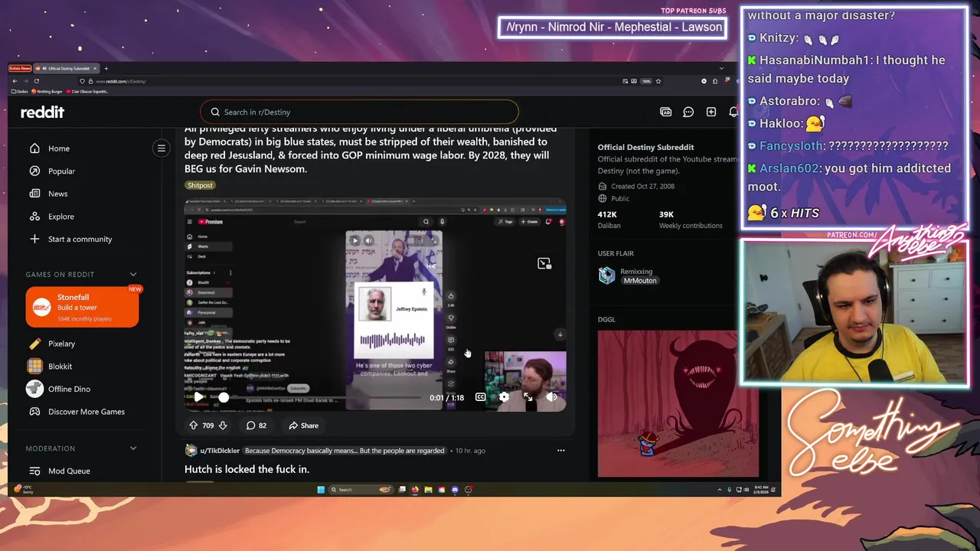Click the video progress slider handle
This screenshot has height=551, width=980.
click(224, 397)
